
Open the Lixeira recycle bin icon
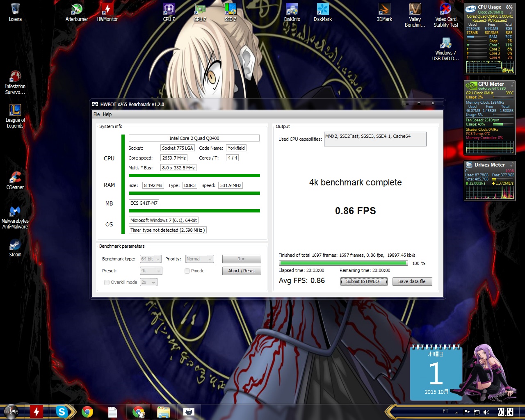pyautogui.click(x=15, y=12)
